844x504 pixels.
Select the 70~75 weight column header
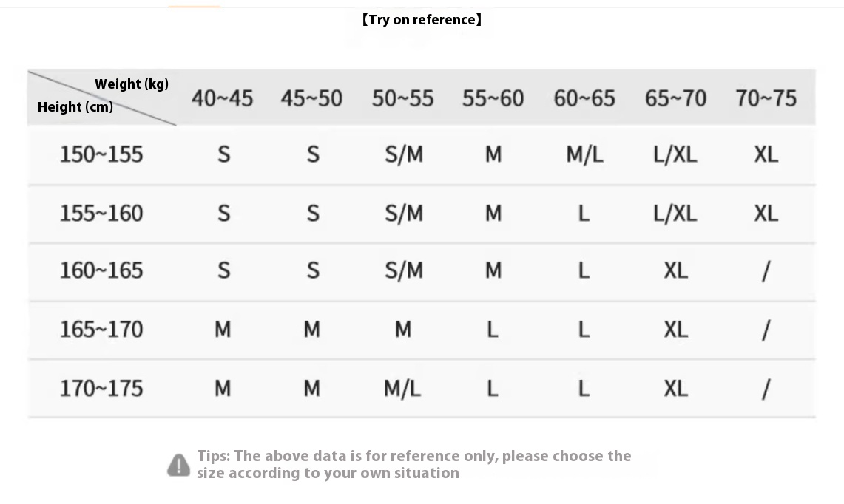pos(766,98)
